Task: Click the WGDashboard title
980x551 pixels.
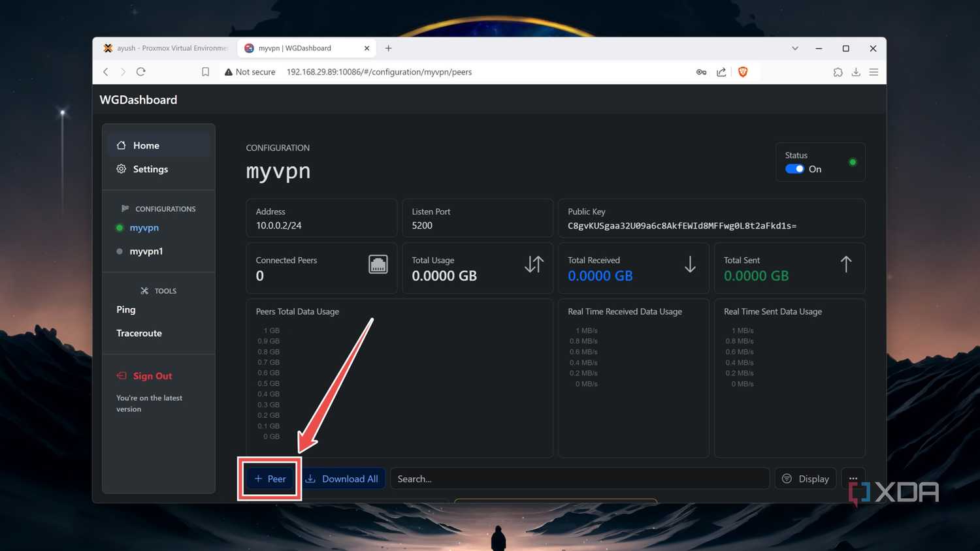Action: click(139, 100)
